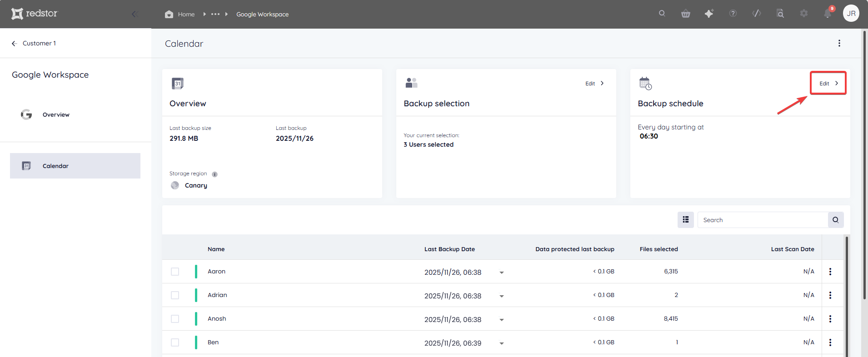Open the row options menu for Anosh
The width and height of the screenshot is (868, 357).
pos(830,319)
